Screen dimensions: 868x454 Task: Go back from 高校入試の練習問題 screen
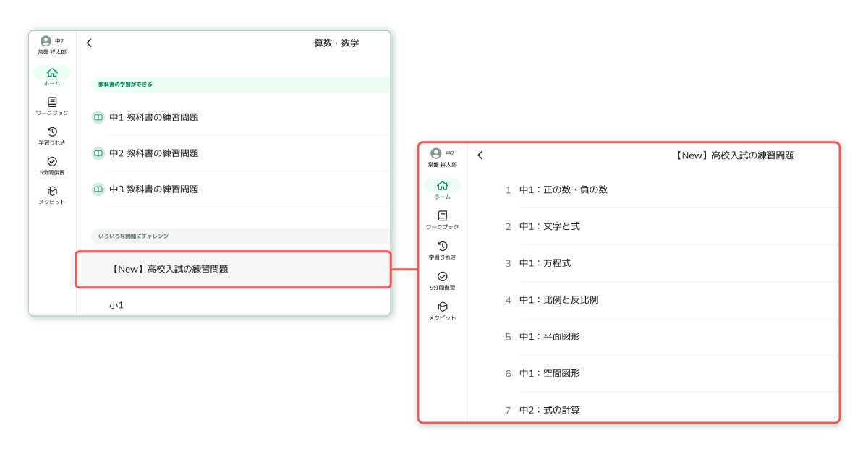pos(480,155)
